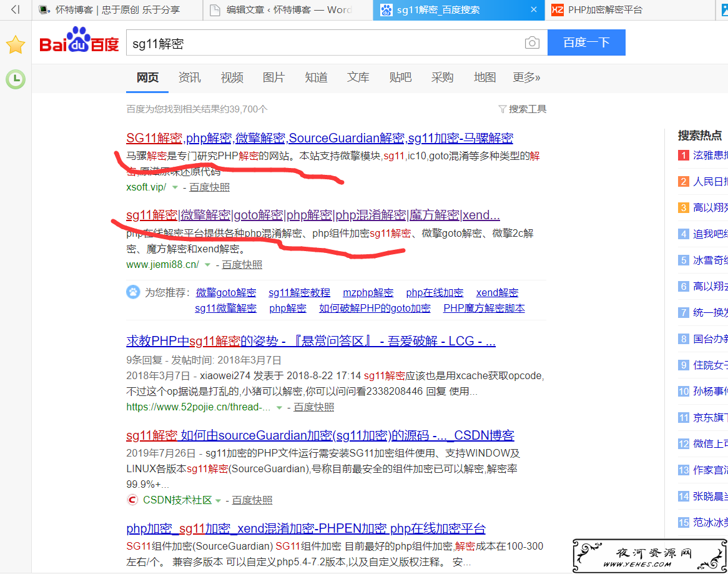
Task: Click the www.jiemi88.cn/ URL
Action: [x=162, y=265]
